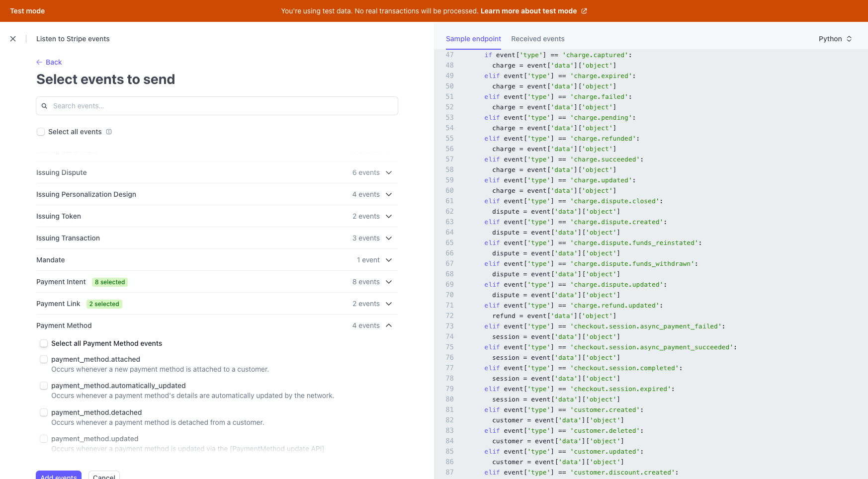
Task: Click the 'Test mode' label in banner
Action: pos(27,11)
